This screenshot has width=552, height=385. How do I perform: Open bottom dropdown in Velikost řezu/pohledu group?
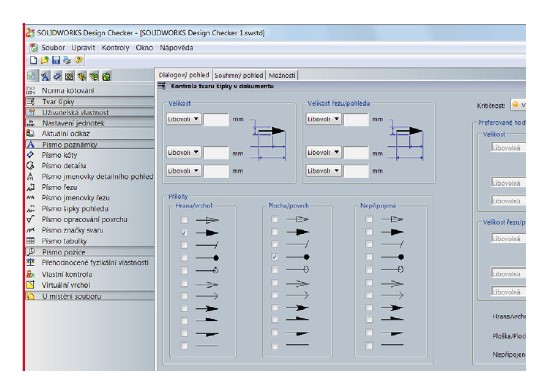click(324, 171)
